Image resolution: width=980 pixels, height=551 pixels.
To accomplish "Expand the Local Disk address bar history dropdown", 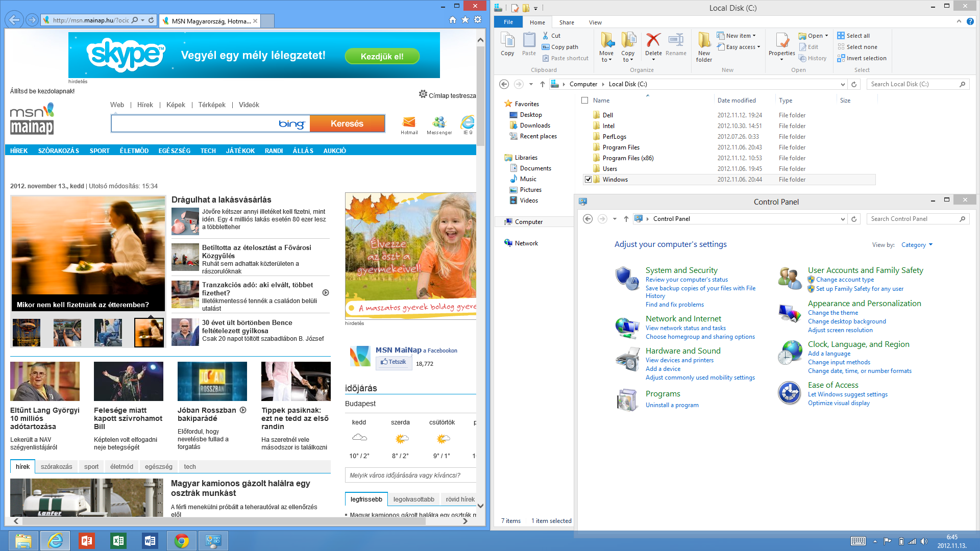I will pyautogui.click(x=843, y=84).
